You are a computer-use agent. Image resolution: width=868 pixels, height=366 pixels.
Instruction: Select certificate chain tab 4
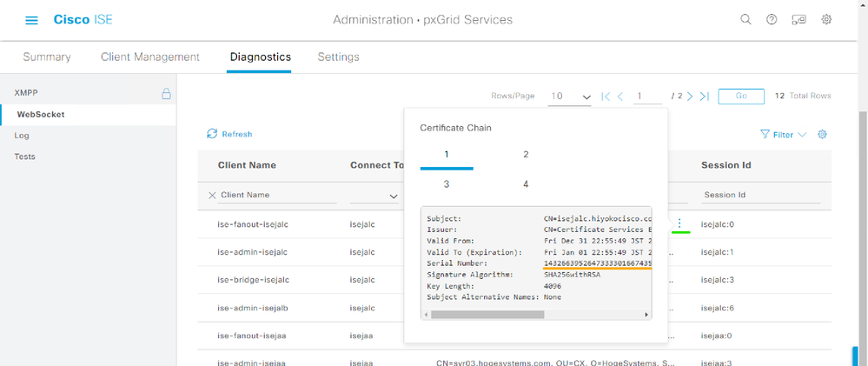[526, 183]
